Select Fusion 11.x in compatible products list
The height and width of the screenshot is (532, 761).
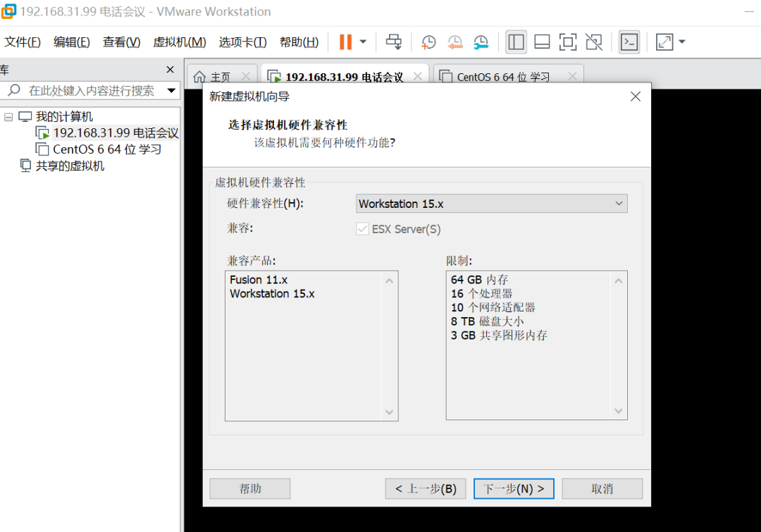259,280
